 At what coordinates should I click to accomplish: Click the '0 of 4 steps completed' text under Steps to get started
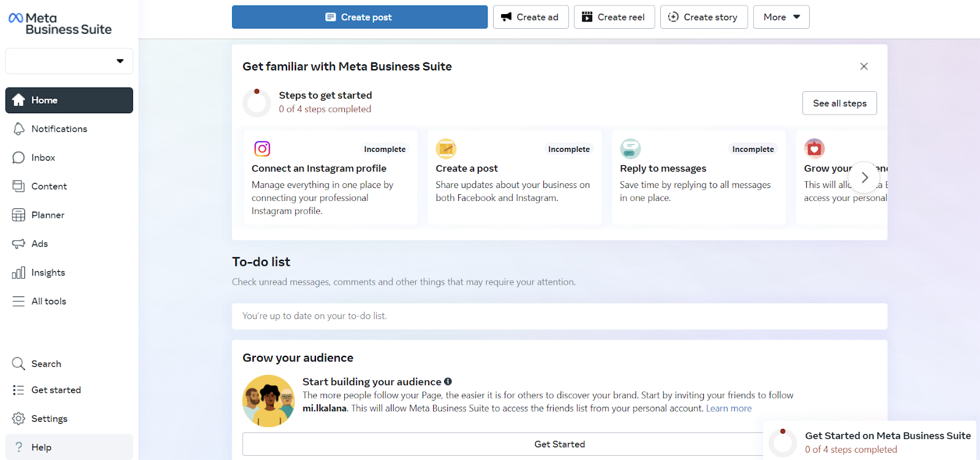point(325,109)
